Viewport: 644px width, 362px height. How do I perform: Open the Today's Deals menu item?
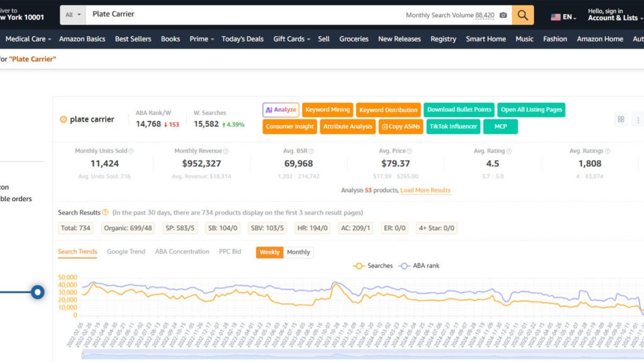click(243, 38)
